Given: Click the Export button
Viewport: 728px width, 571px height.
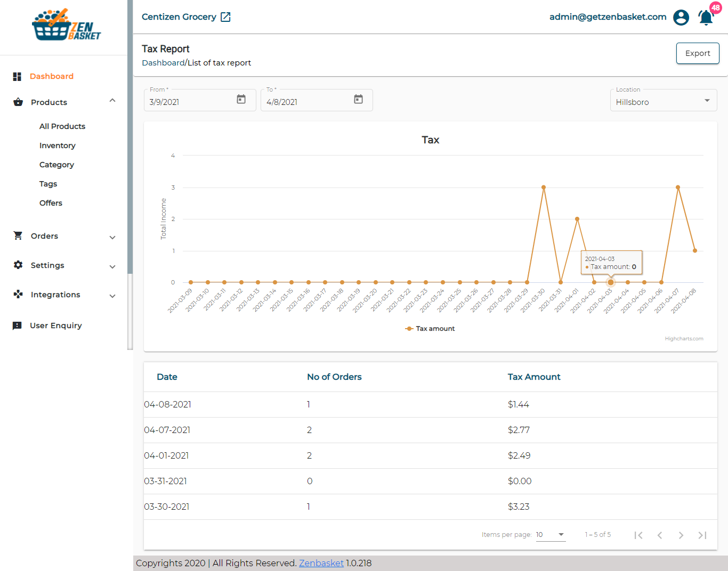Looking at the screenshot, I should (697, 53).
